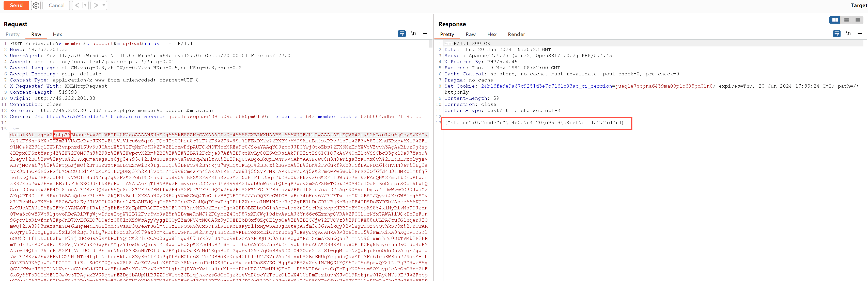Select the Request Raw tab
The width and height of the screenshot is (868, 281).
pyautogui.click(x=36, y=34)
